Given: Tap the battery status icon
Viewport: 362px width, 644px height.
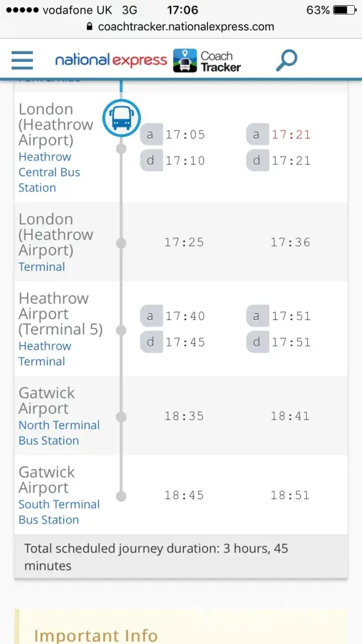Looking at the screenshot, I should [344, 10].
